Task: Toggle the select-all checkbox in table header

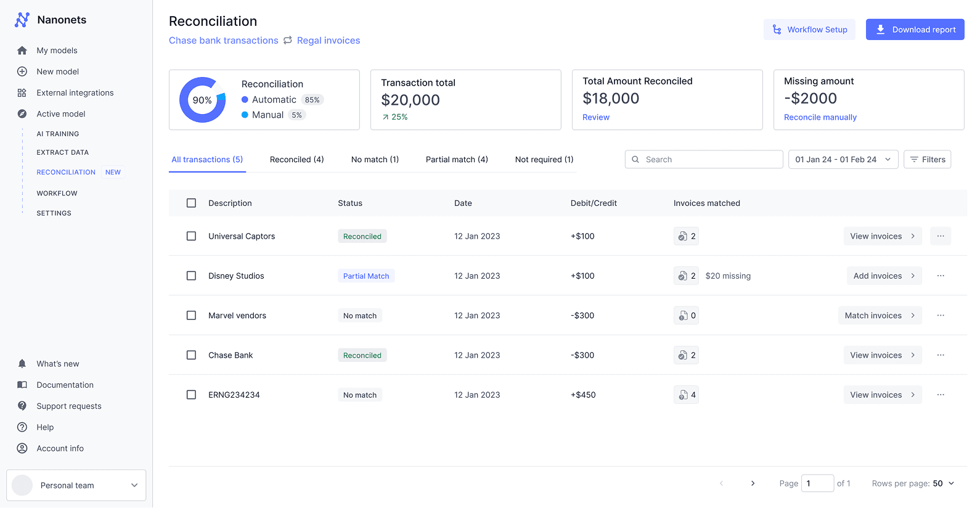Action: point(192,203)
